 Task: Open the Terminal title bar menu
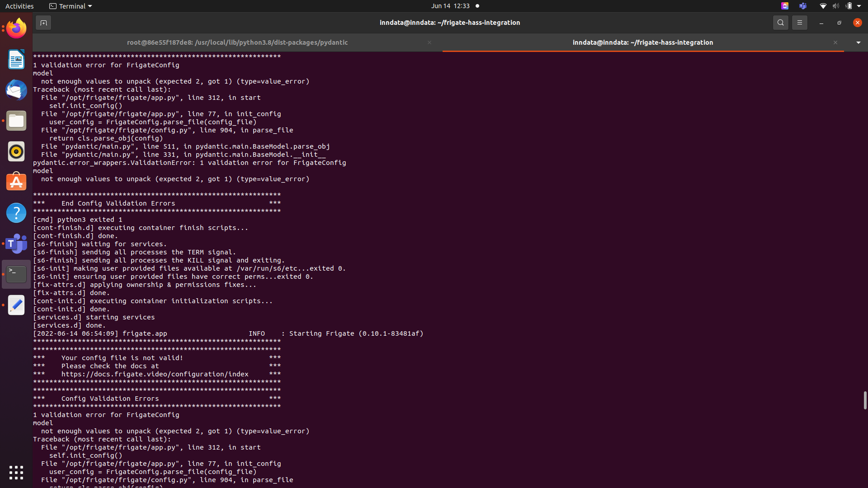point(70,6)
